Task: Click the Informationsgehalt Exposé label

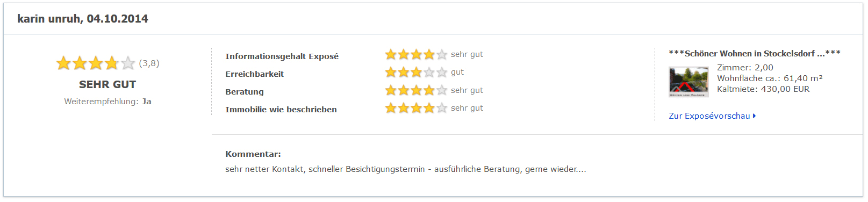Action: click(282, 56)
